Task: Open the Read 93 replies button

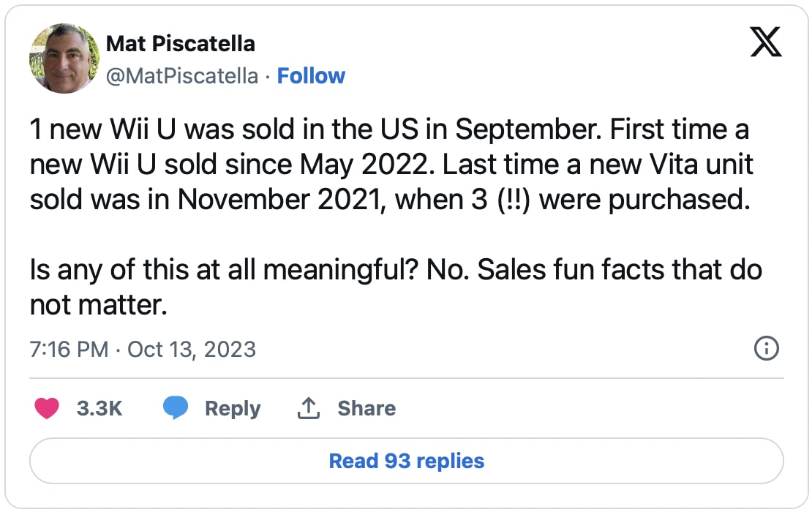Action: click(407, 461)
